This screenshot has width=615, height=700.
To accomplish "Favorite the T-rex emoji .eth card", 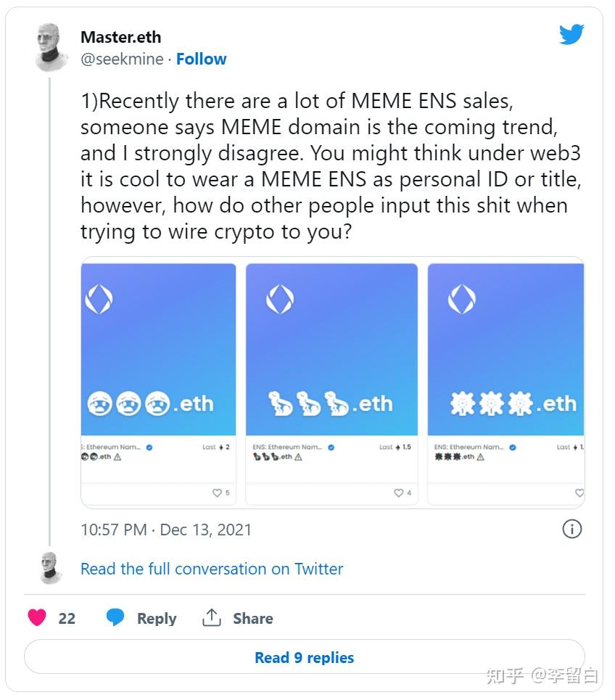I will click(399, 493).
